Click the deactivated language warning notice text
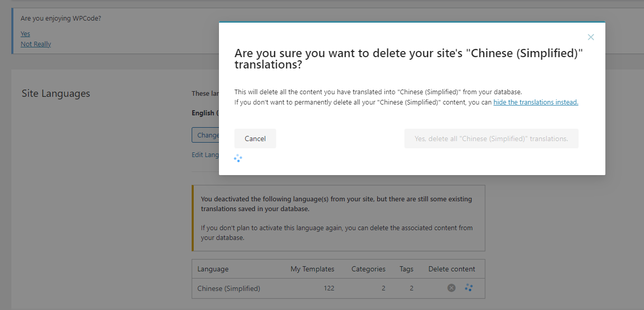644x310 pixels. pyautogui.click(x=336, y=218)
